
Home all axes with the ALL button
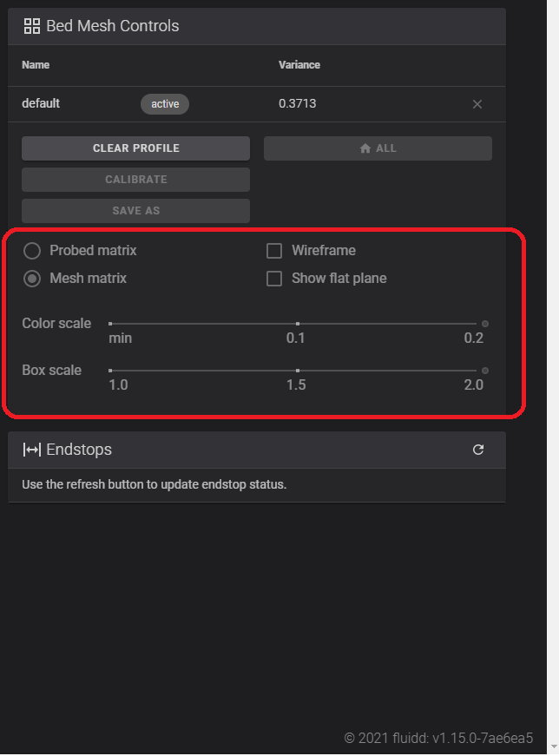[378, 148]
